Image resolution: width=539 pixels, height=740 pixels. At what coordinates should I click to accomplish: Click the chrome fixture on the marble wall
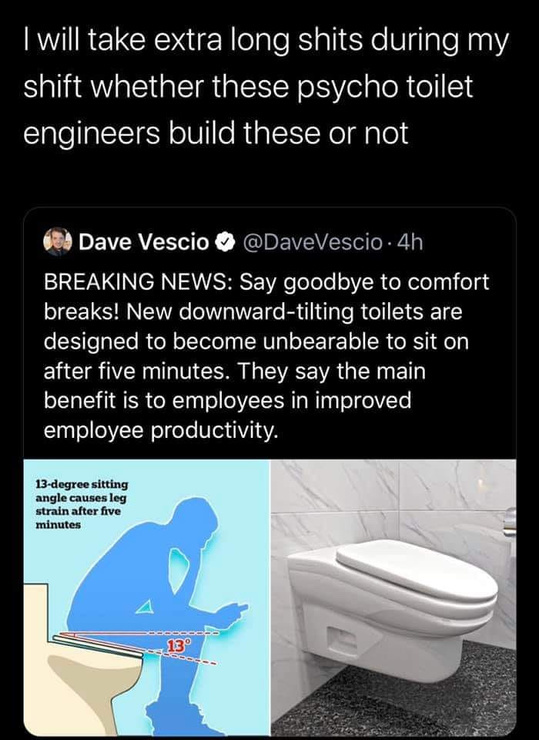coord(509,521)
